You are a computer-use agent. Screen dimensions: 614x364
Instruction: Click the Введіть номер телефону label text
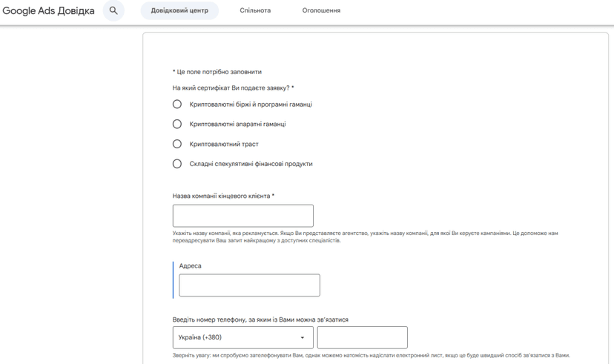pyautogui.click(x=260, y=320)
